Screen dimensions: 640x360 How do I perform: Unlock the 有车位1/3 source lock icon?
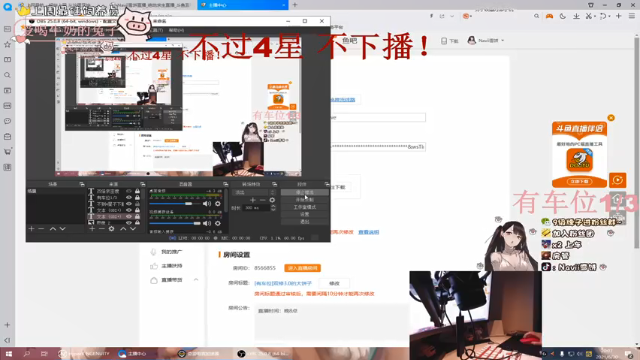[138, 198]
